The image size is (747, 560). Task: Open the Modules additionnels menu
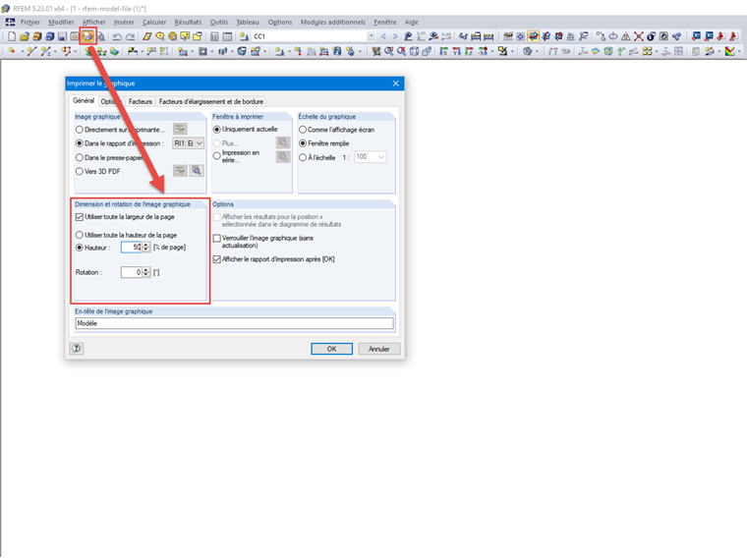(333, 22)
